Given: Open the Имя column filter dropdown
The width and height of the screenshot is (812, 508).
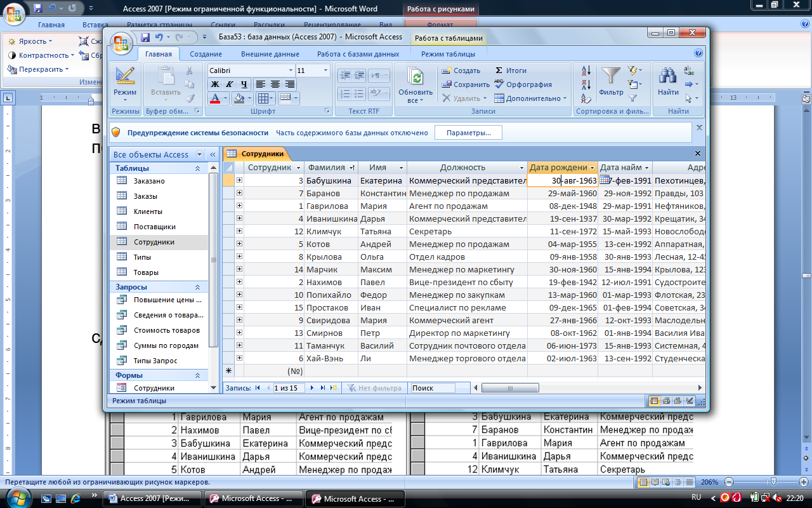Looking at the screenshot, I should tap(401, 168).
